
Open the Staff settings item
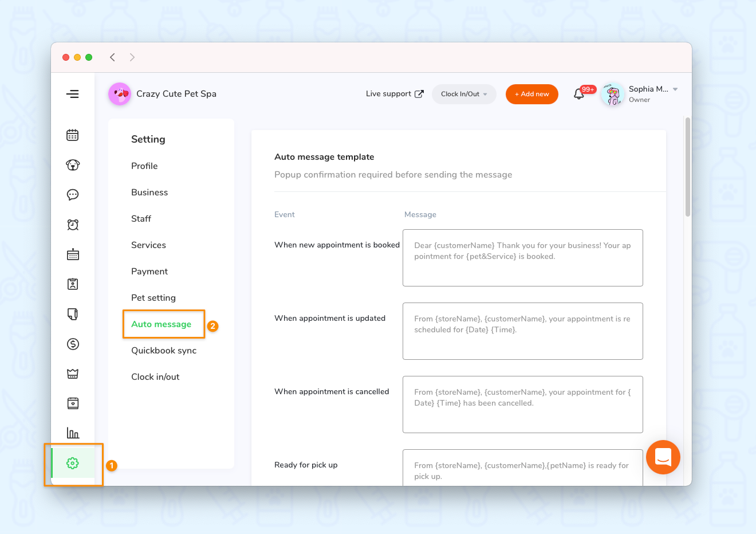[x=141, y=219]
